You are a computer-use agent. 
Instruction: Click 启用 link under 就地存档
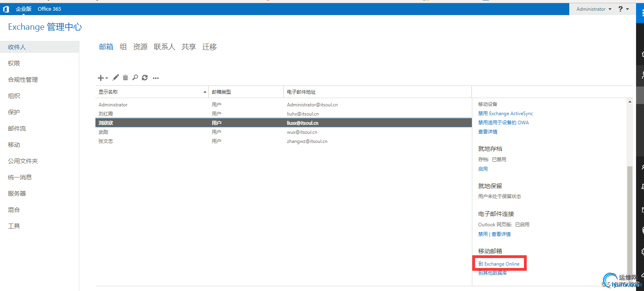[x=483, y=169]
